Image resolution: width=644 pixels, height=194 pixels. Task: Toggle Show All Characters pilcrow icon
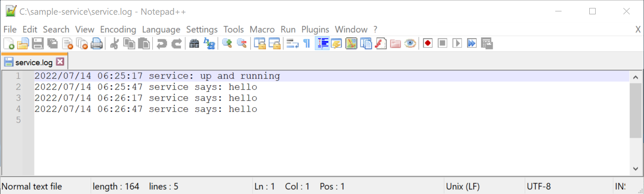pos(307,43)
